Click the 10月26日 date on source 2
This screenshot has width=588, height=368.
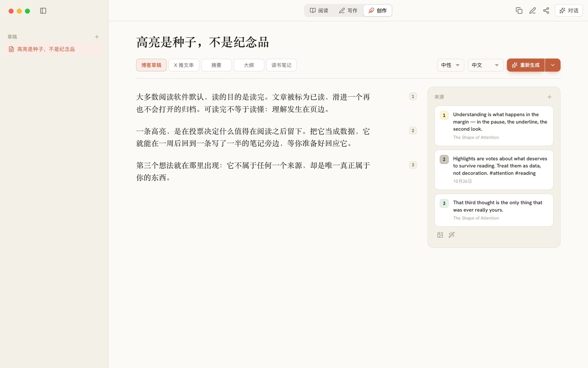(462, 181)
